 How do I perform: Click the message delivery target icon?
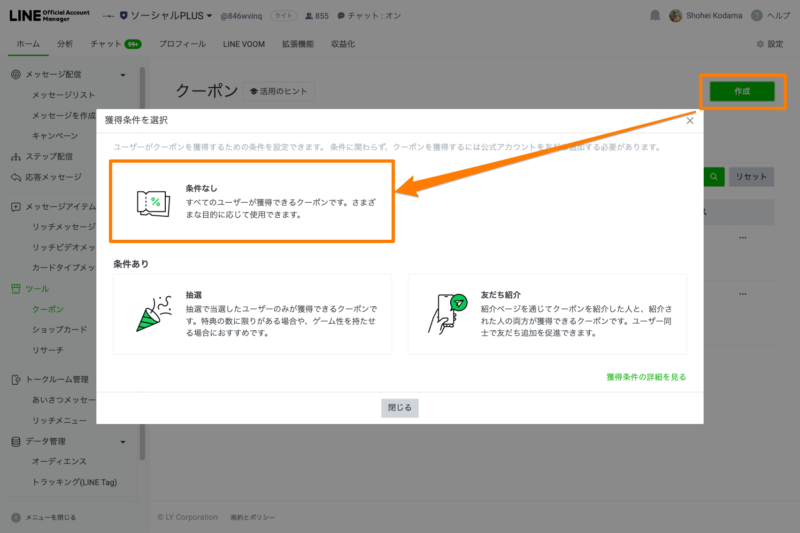coord(16,74)
